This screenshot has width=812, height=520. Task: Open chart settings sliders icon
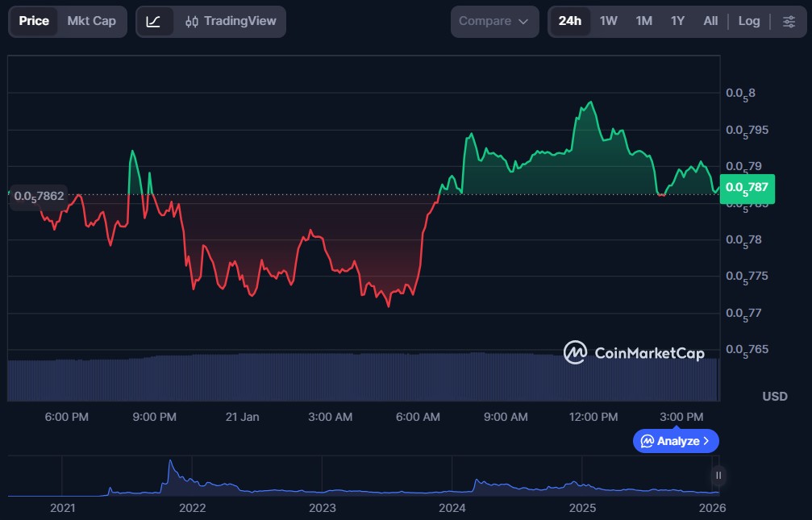click(789, 22)
